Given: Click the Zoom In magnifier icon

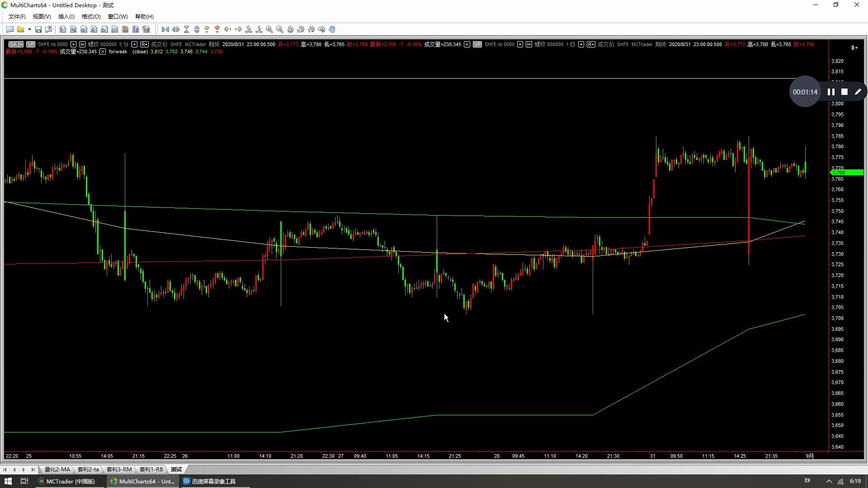Looking at the screenshot, I should 269,29.
